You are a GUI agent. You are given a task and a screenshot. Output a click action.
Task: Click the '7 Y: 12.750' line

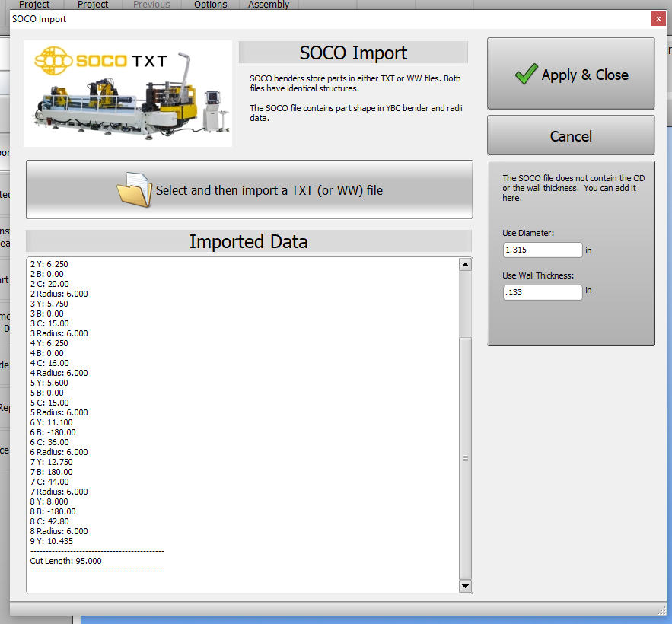pos(52,462)
